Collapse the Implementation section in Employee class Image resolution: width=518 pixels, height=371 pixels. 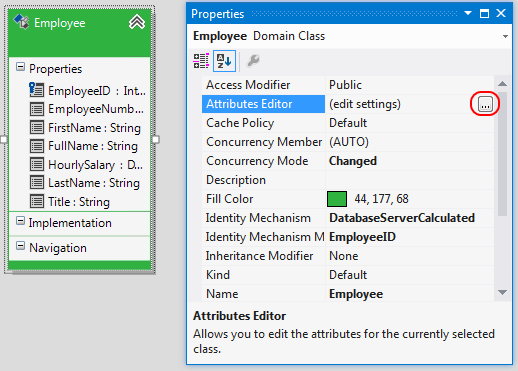(x=20, y=221)
